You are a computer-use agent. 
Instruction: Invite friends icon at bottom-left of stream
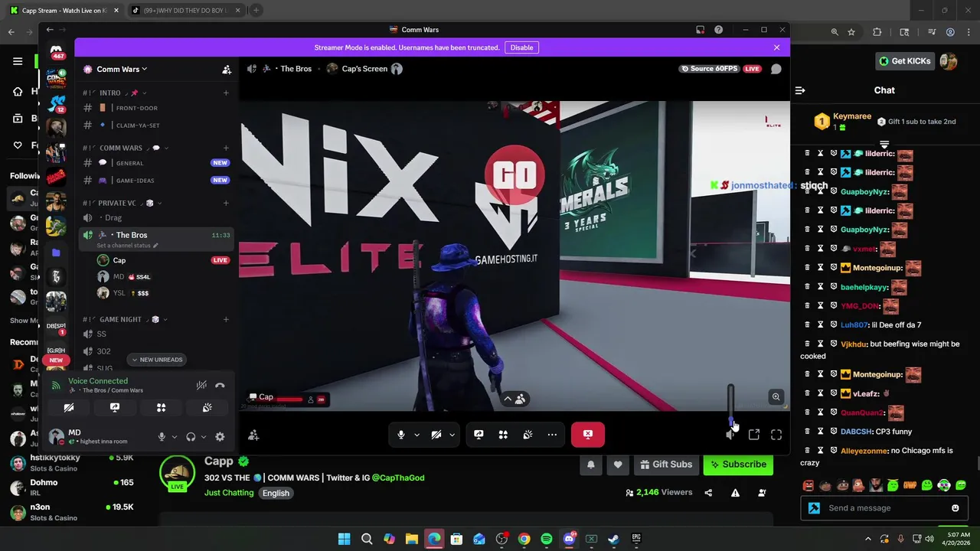(253, 435)
